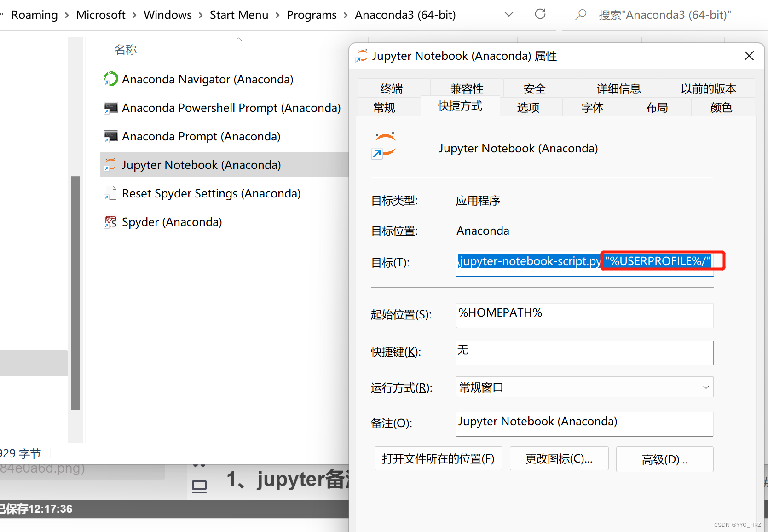This screenshot has height=532, width=768.
Task: Select the 快捷方式 tab
Action: coord(460,106)
